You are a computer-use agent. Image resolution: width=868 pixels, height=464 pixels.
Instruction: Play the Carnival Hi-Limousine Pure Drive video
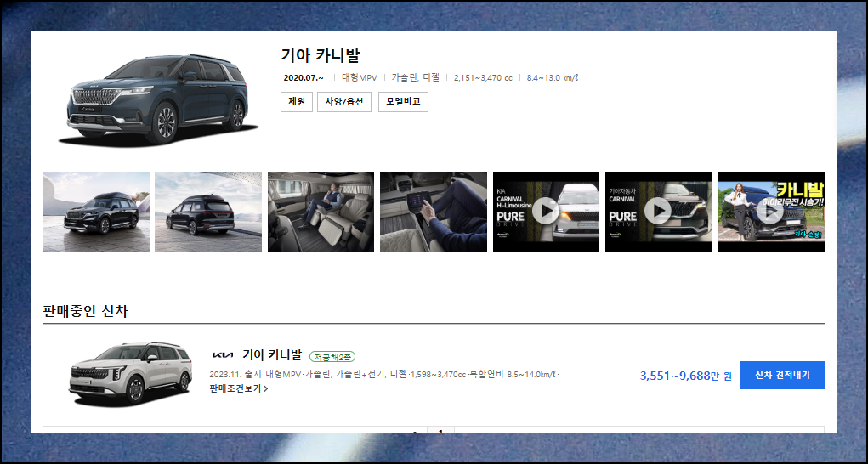click(x=546, y=212)
